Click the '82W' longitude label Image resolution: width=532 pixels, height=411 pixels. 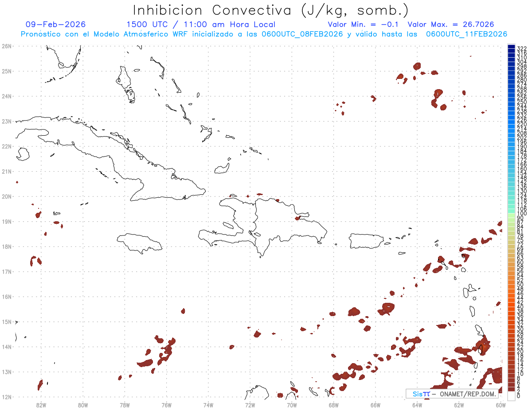[41, 404]
